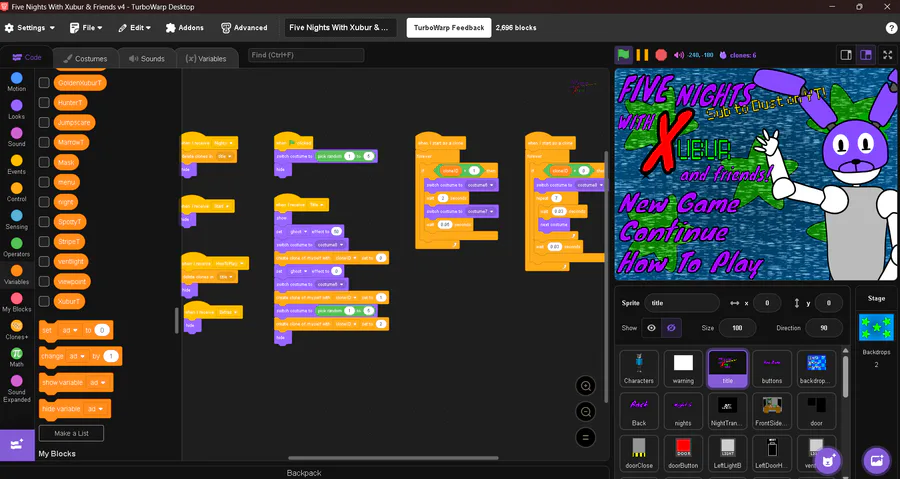Select the Sound Expanded category

point(17,388)
